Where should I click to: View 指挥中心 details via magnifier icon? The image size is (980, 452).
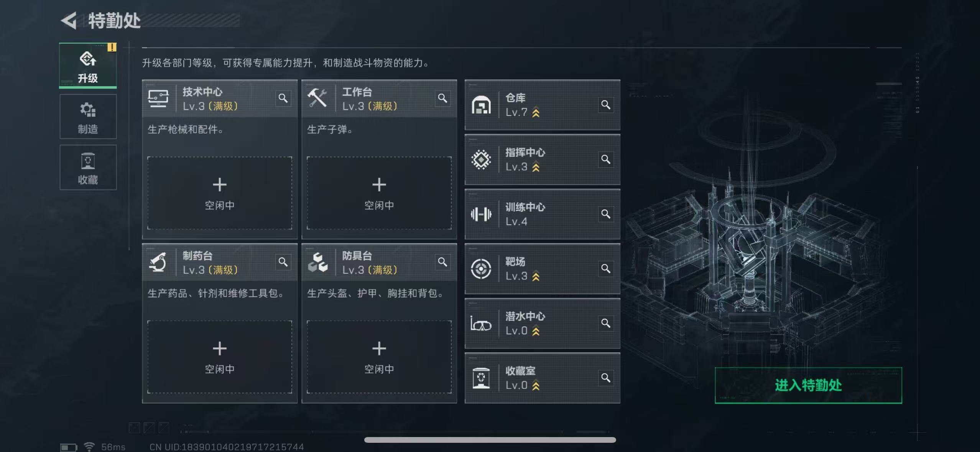click(x=606, y=159)
